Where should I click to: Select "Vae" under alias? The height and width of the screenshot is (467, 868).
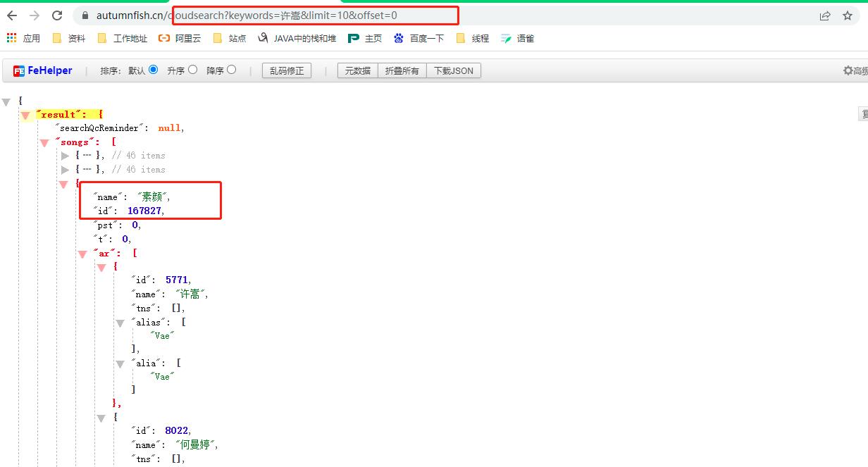[x=162, y=335]
